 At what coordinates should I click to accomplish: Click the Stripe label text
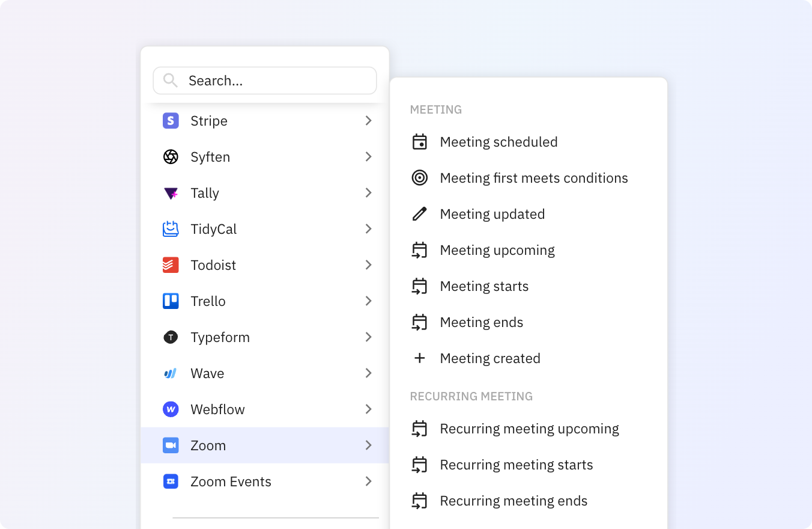pyautogui.click(x=209, y=121)
